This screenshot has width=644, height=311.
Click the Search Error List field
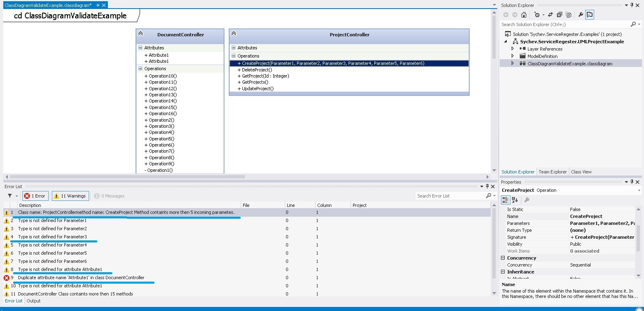[450, 196]
